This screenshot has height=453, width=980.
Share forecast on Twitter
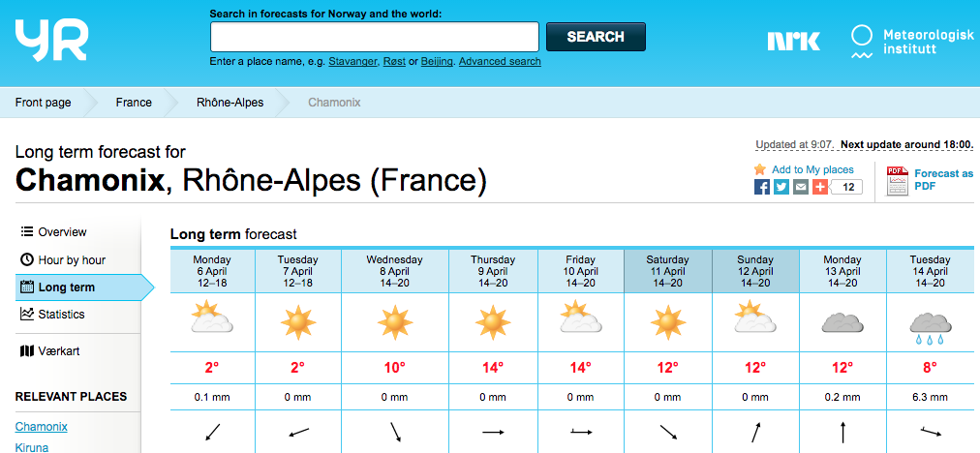click(781, 187)
